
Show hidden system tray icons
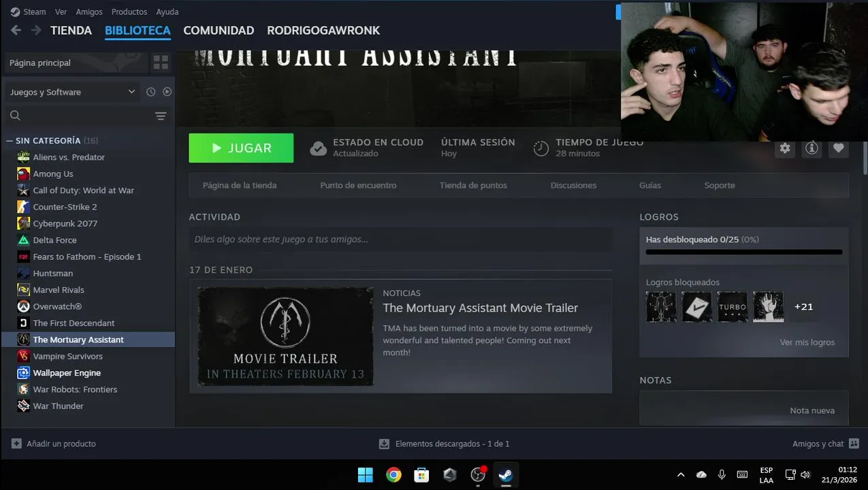[680, 474]
